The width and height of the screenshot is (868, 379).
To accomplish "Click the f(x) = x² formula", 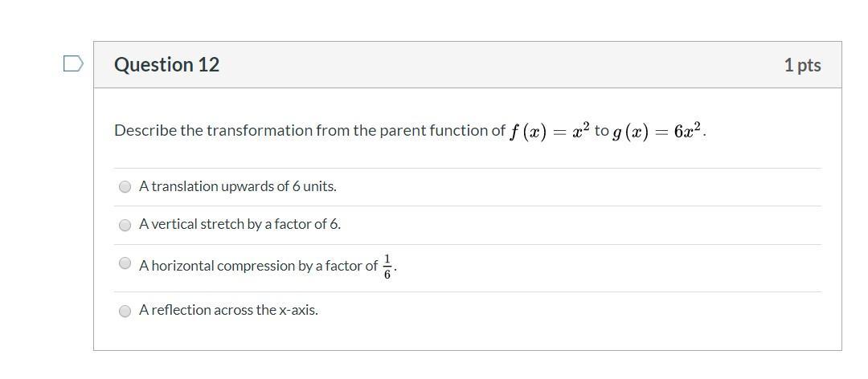I will coord(549,131).
